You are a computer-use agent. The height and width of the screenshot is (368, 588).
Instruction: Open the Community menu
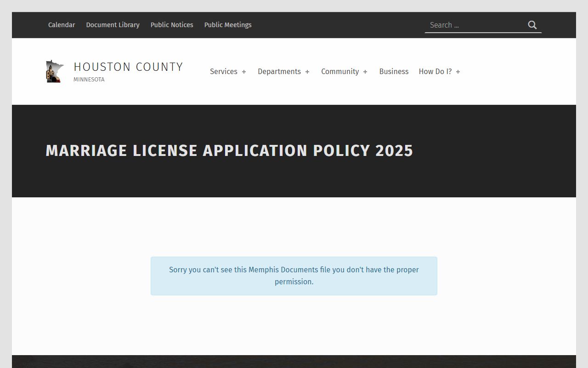pos(340,71)
